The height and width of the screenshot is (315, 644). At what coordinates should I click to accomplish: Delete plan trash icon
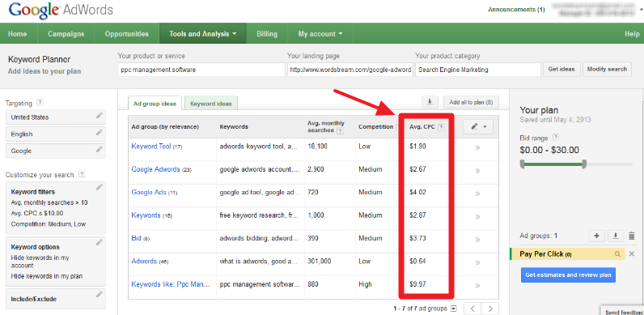(x=632, y=236)
